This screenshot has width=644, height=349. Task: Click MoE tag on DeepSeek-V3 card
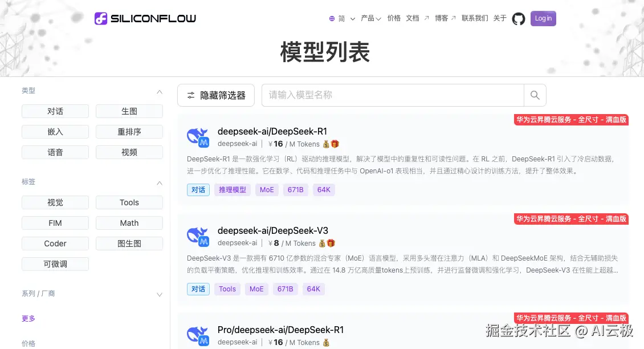coord(256,289)
